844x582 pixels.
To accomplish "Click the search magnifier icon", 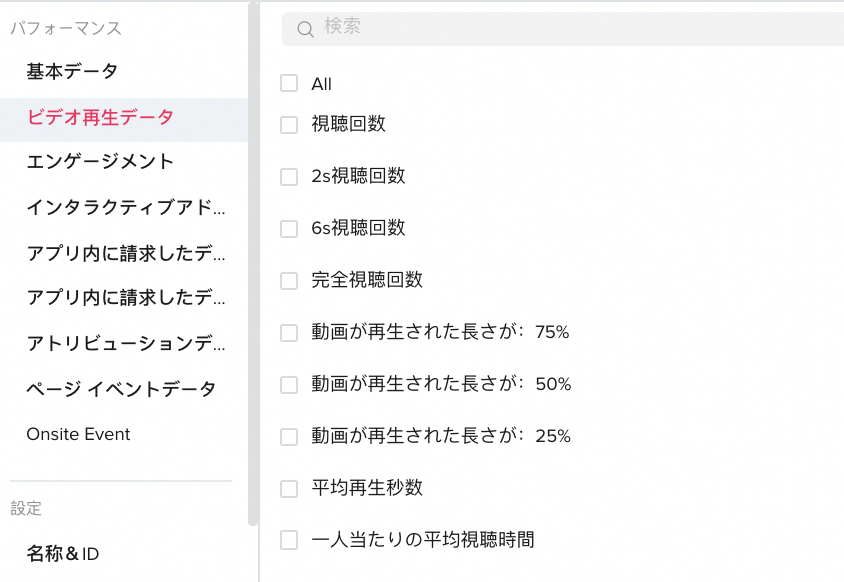I will [x=305, y=29].
